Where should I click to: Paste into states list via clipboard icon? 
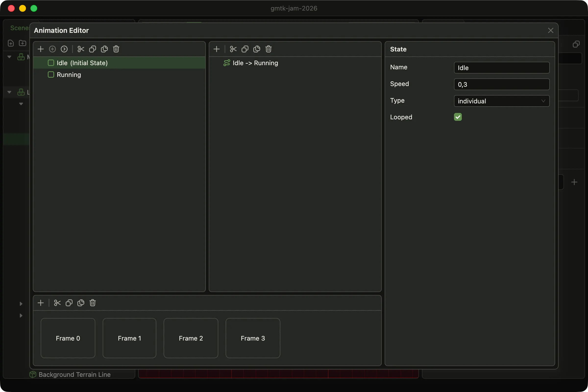click(104, 49)
